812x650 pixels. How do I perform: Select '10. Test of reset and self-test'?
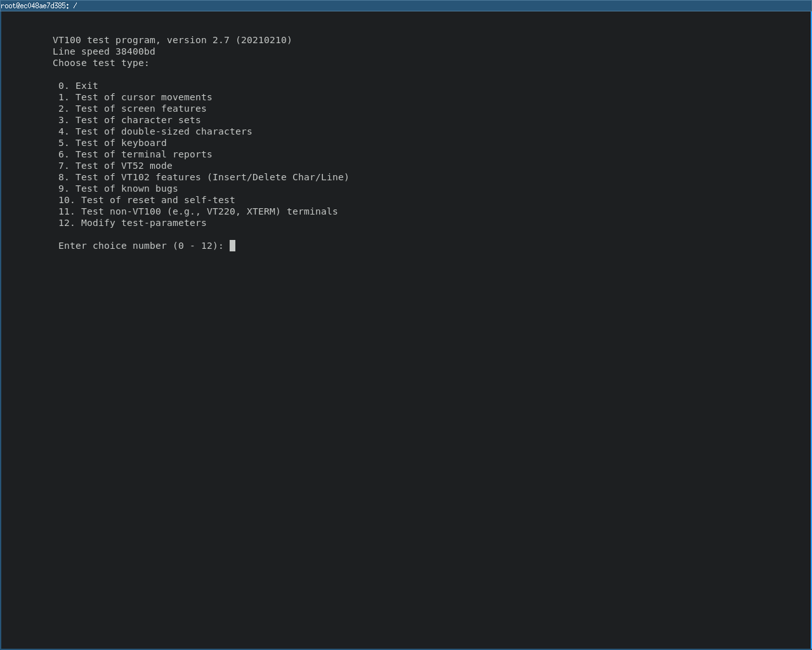147,200
